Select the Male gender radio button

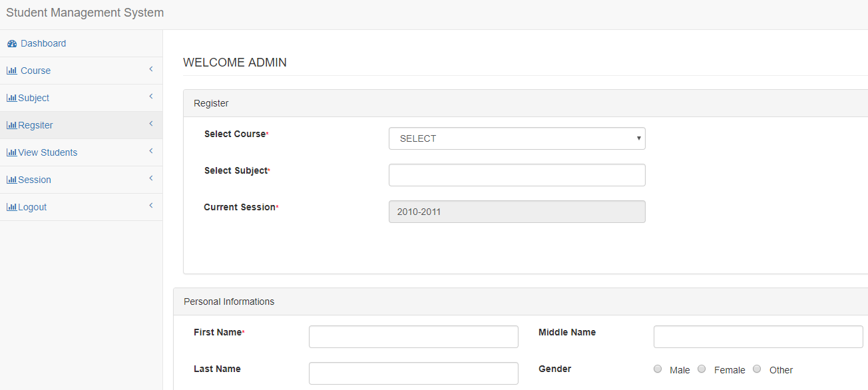pyautogui.click(x=658, y=369)
